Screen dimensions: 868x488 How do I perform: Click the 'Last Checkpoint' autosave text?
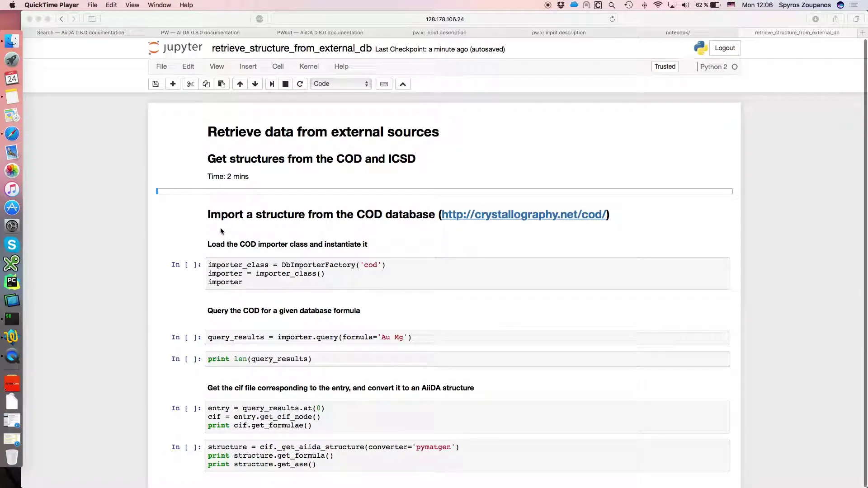[x=440, y=49]
